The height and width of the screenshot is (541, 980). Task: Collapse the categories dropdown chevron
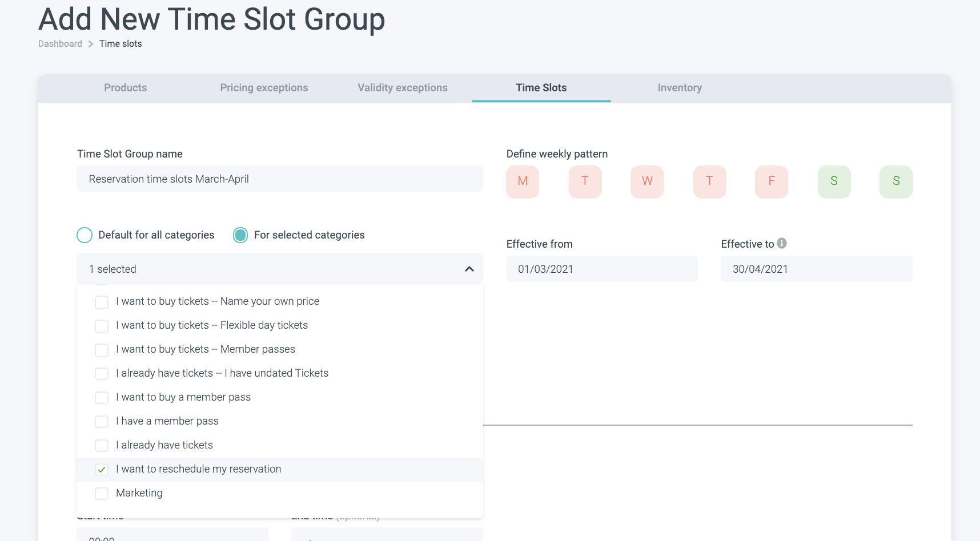coord(469,269)
